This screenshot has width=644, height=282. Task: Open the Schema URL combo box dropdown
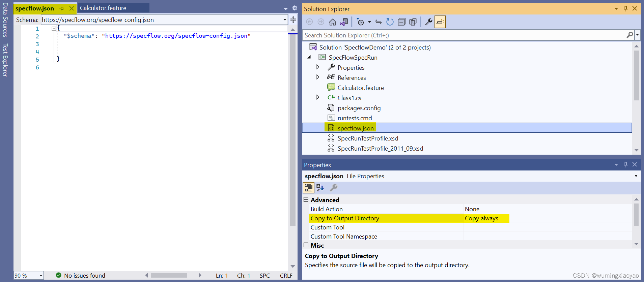pos(285,20)
